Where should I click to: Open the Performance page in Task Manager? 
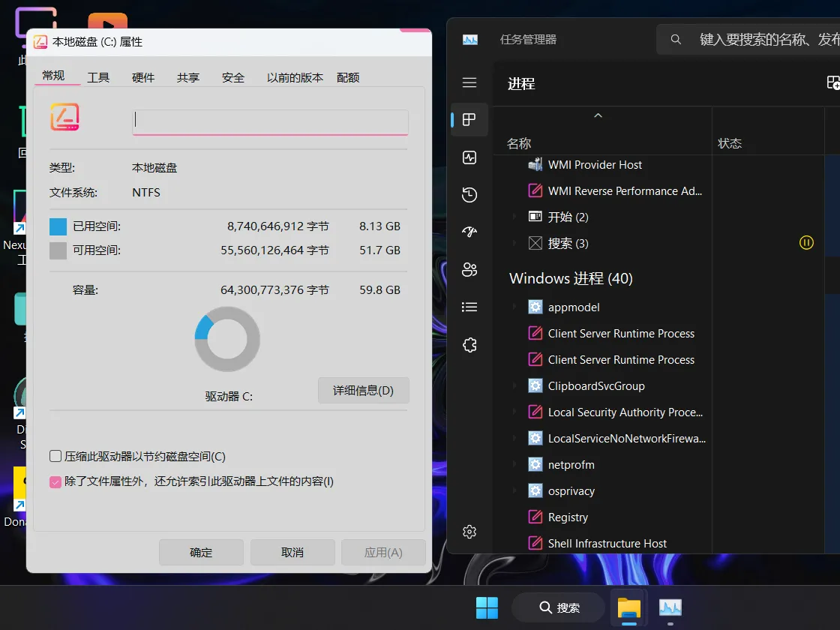[469, 157]
